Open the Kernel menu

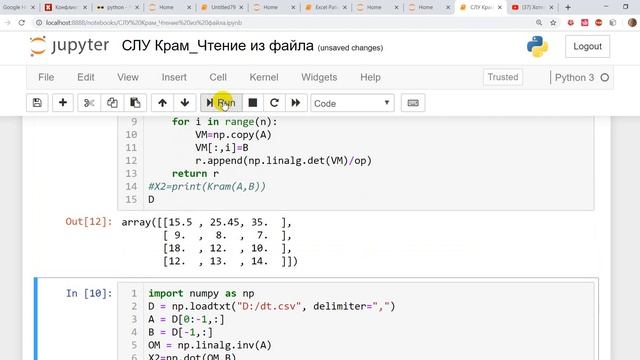[x=264, y=77]
